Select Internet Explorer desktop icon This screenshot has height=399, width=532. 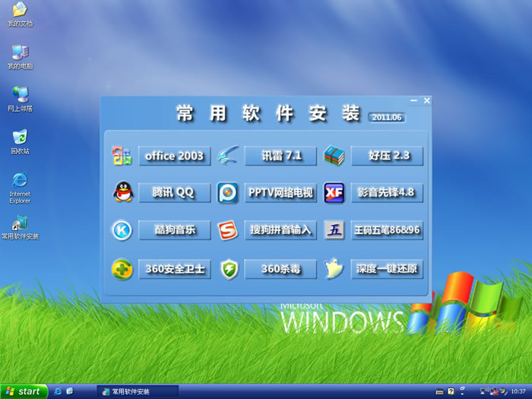click(x=20, y=188)
